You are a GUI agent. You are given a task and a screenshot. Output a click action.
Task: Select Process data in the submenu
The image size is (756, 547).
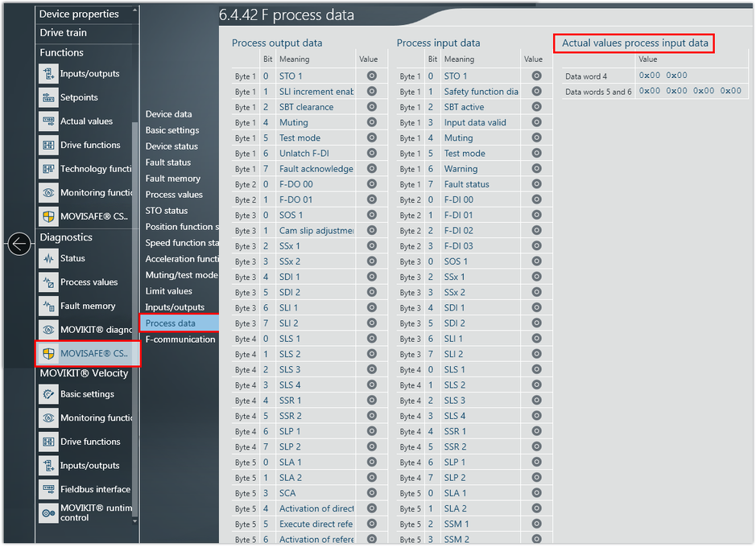tap(171, 323)
